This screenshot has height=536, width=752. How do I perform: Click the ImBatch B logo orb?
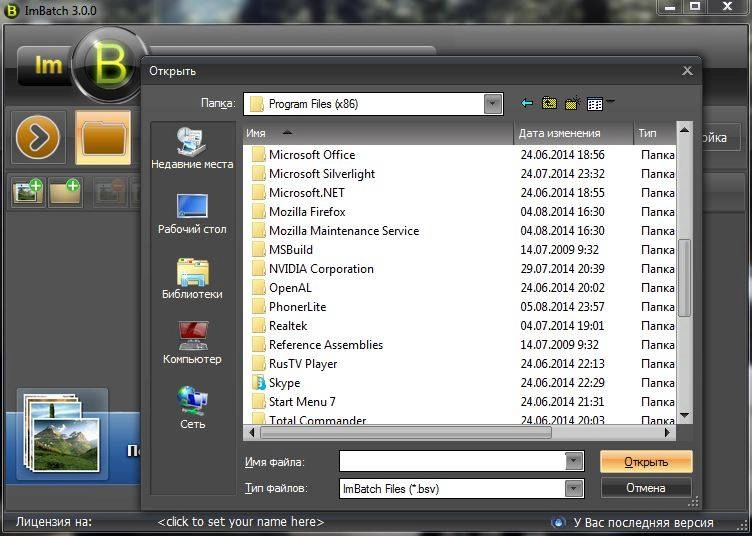point(109,65)
